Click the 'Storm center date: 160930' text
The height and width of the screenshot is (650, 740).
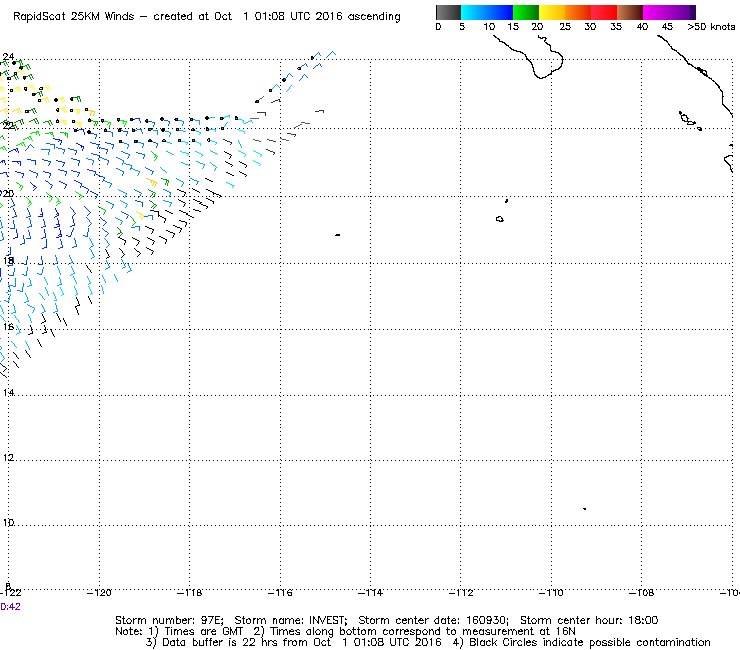pyautogui.click(x=433, y=620)
